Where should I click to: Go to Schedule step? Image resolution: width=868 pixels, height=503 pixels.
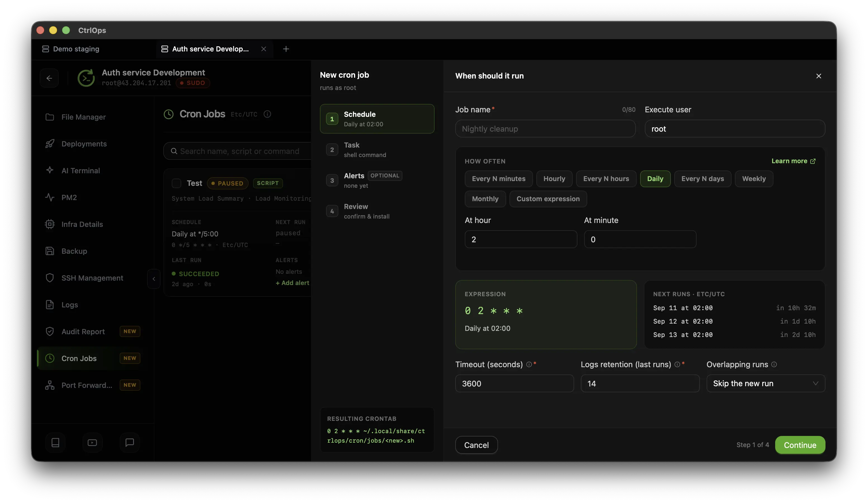pos(377,119)
